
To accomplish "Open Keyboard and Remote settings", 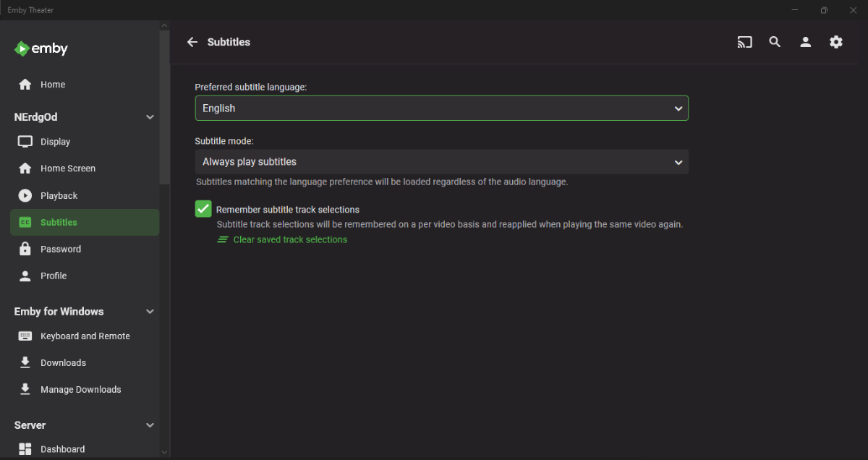I will (x=85, y=336).
